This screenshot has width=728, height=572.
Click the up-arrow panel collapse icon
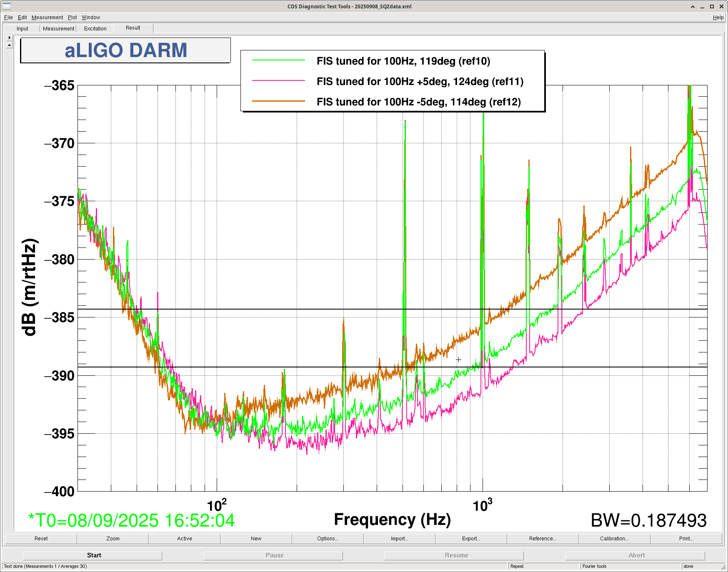pyautogui.click(x=10, y=45)
